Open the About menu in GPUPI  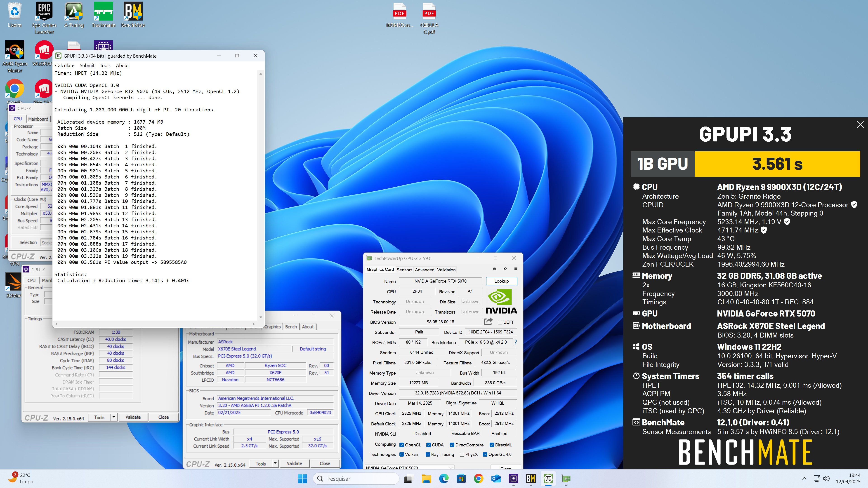point(122,65)
